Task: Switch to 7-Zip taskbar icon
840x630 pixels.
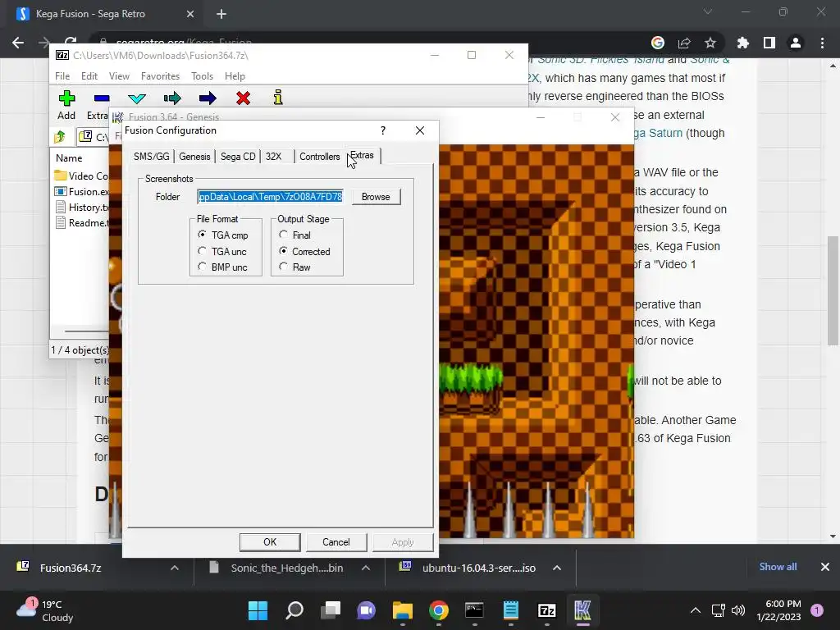Action: (x=546, y=610)
